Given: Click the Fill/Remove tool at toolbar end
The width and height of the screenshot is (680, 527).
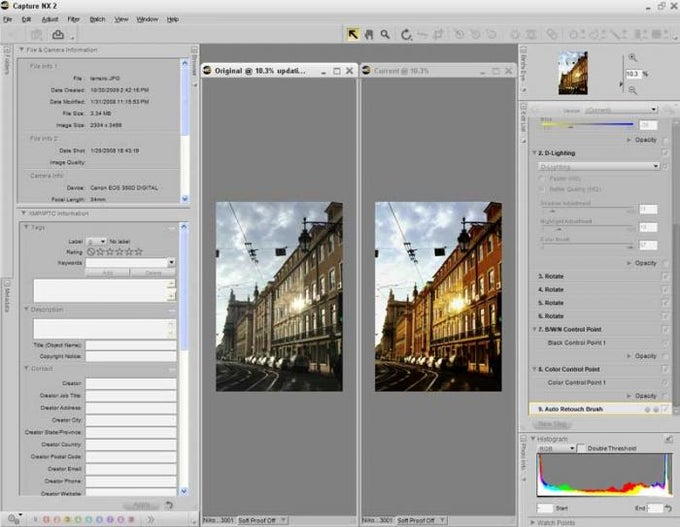Looking at the screenshot, I should click(659, 35).
